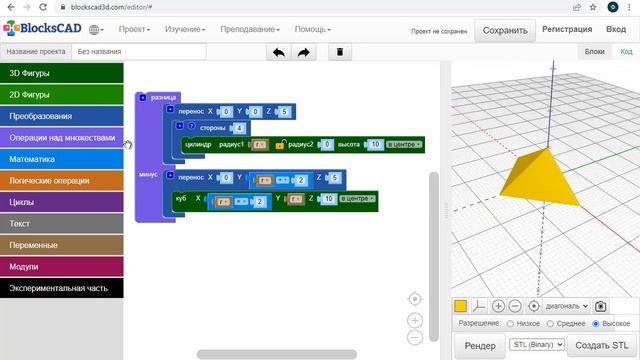
Task: Reset the 3D render view to center
Action: coord(533,306)
